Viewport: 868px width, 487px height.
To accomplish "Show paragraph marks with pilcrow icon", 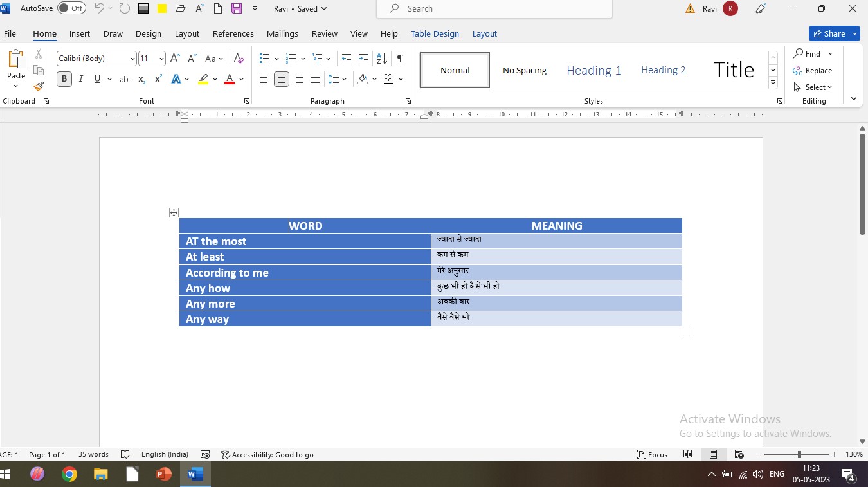I will 400,59.
